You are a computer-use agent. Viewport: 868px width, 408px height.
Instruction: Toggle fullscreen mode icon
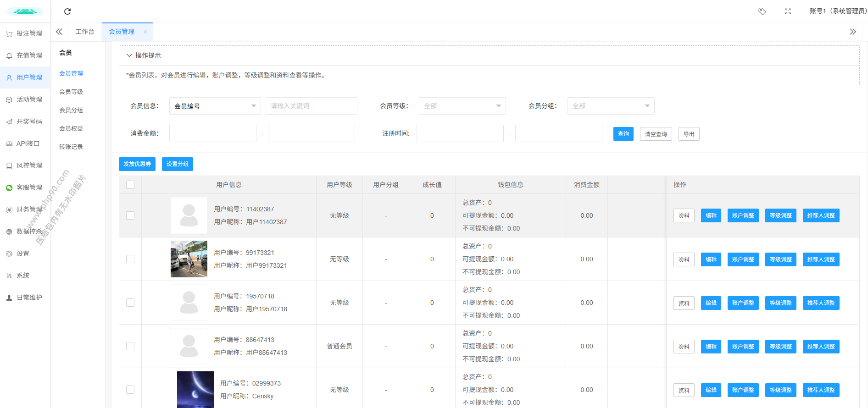(x=788, y=11)
